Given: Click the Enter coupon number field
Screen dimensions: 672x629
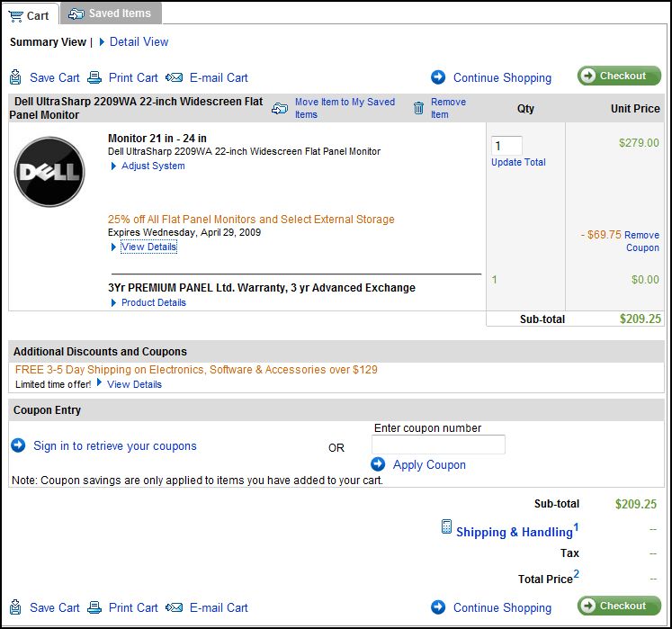Looking at the screenshot, I should [x=438, y=445].
